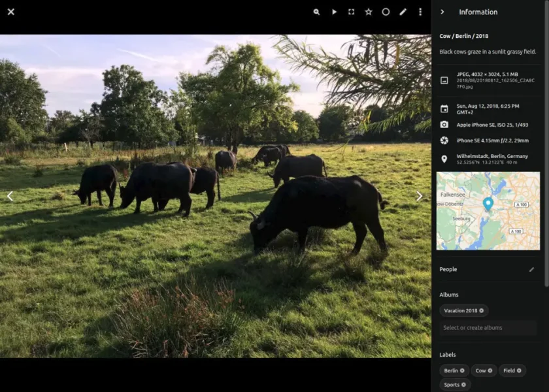Open the three-dot more options menu
Image resolution: width=549 pixels, height=392 pixels.
click(420, 12)
